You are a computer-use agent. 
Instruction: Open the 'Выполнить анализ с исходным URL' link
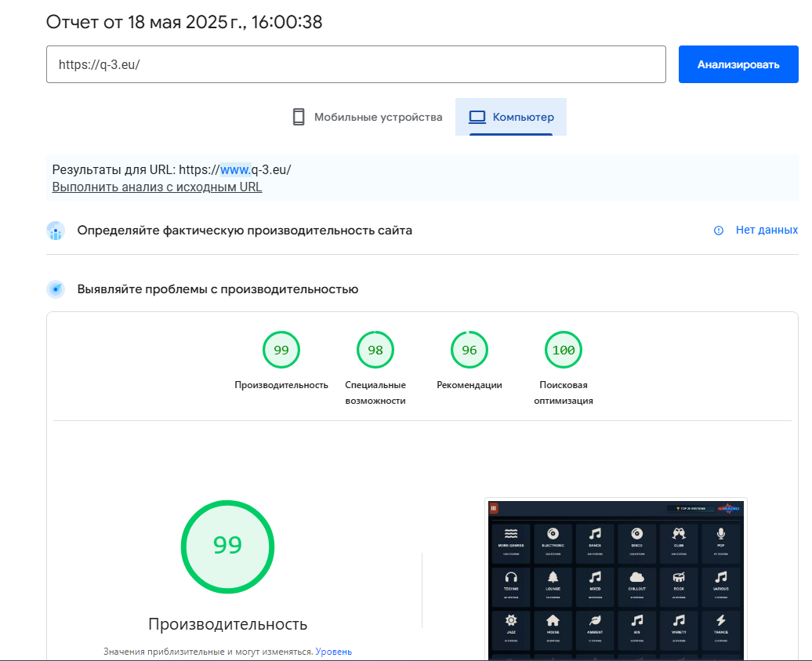click(x=157, y=187)
